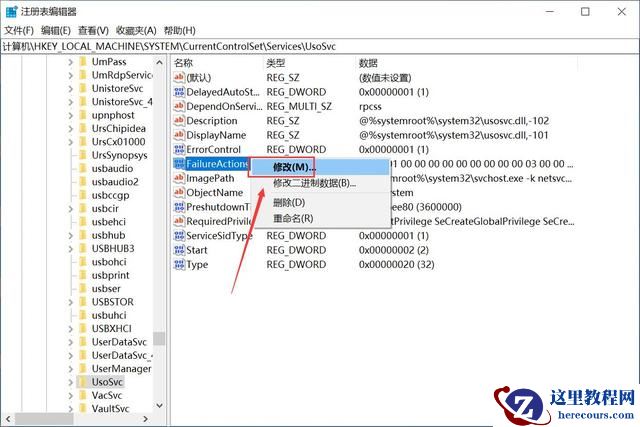Click the ImagePath string value icon

[x=179, y=178]
